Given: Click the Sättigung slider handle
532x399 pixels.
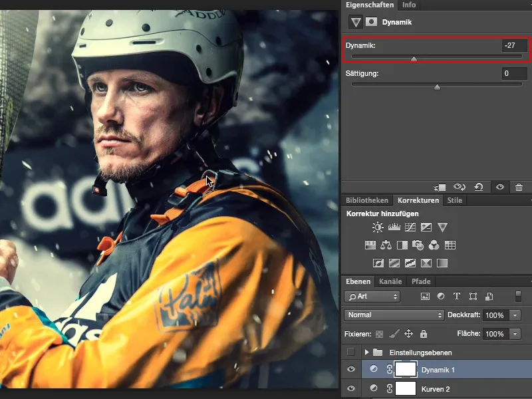Looking at the screenshot, I should (437, 86).
